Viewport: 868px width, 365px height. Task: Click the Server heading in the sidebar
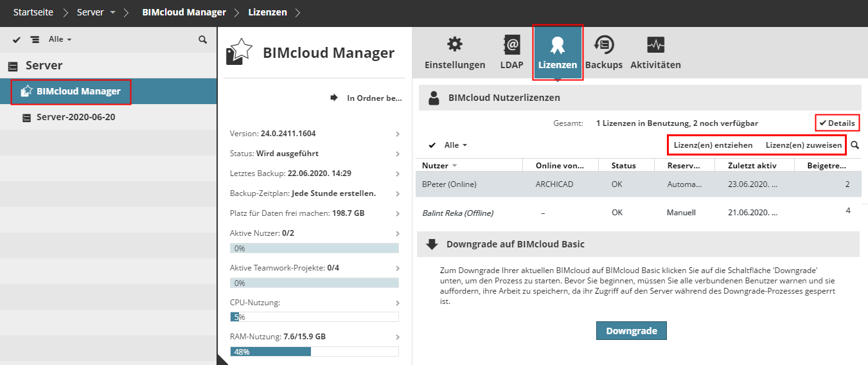tap(44, 66)
